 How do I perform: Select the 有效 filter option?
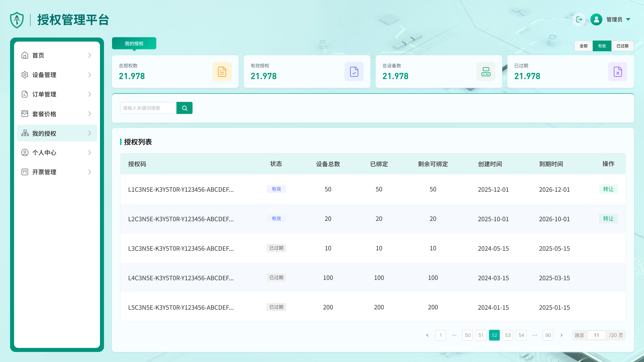pyautogui.click(x=602, y=46)
